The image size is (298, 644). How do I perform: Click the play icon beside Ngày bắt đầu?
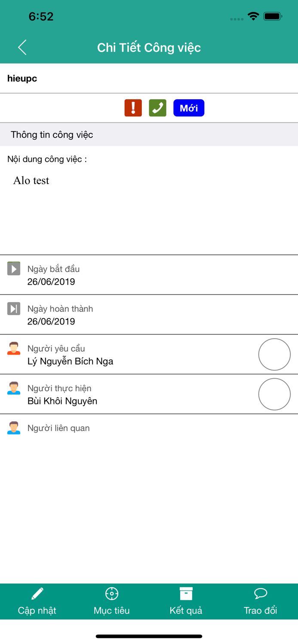13,268
